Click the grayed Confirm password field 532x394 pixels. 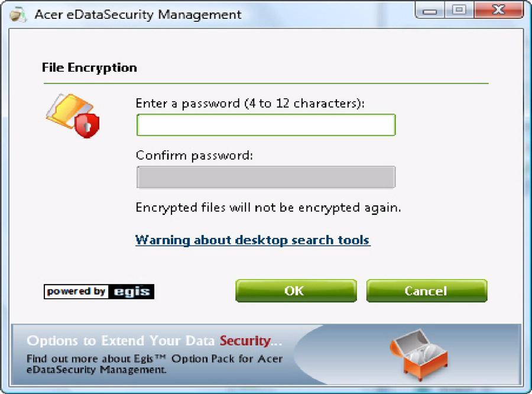coord(266,177)
